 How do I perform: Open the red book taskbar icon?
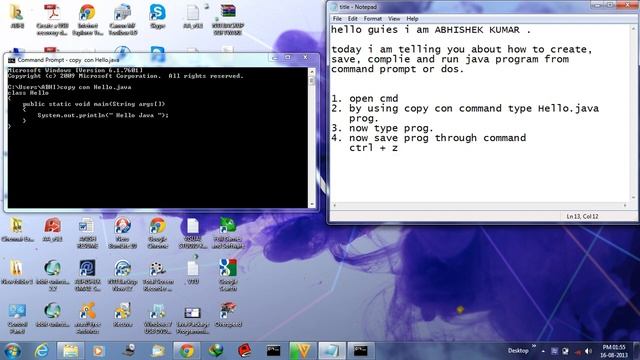point(244,350)
